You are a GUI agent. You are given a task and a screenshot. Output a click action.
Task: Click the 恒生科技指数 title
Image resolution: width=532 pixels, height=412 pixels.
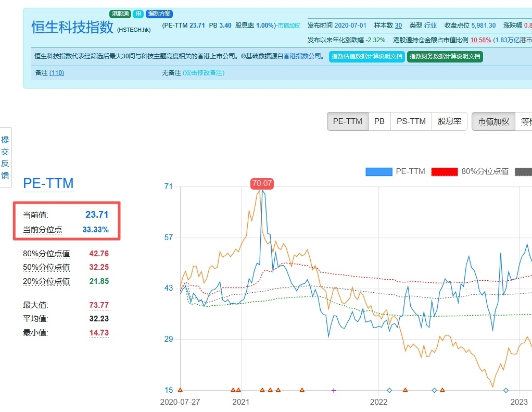click(x=72, y=27)
